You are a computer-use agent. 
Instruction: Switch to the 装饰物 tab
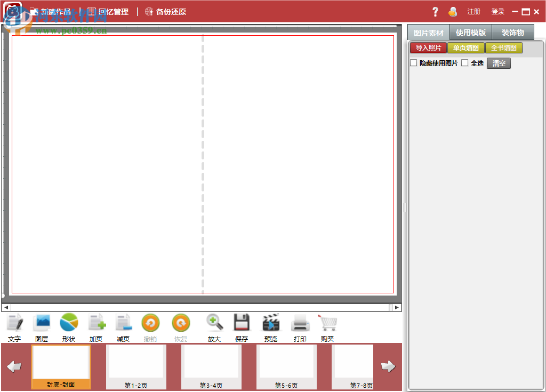(x=513, y=33)
